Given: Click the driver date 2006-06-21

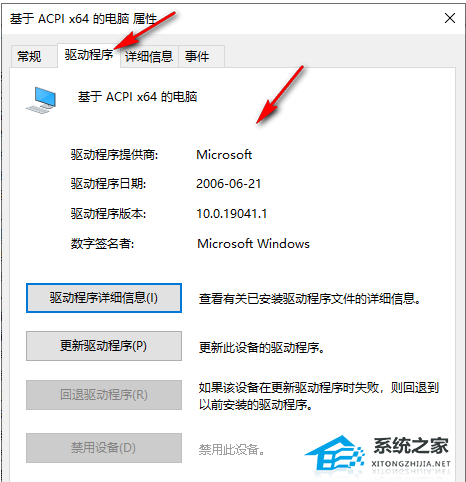Looking at the screenshot, I should (x=229, y=184).
